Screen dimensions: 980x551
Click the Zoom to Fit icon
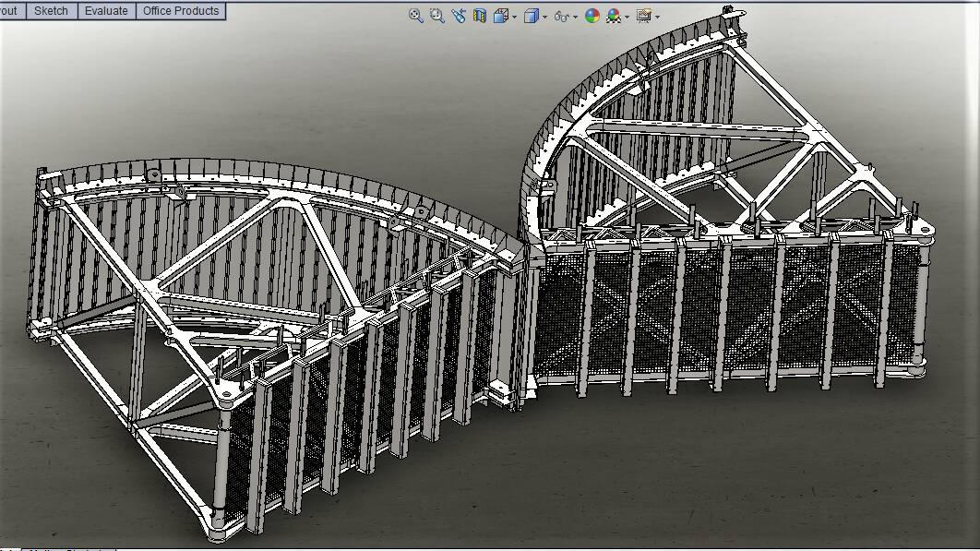(x=416, y=16)
